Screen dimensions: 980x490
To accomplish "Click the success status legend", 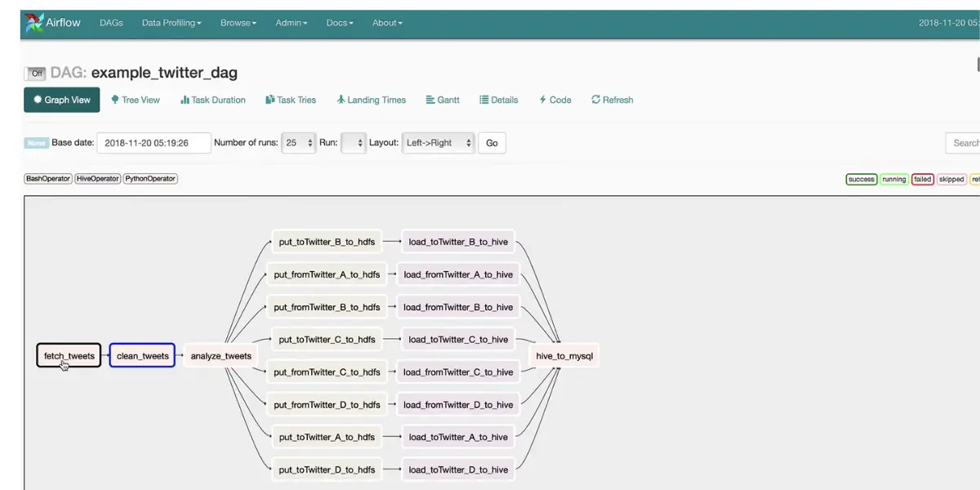I will tap(861, 179).
